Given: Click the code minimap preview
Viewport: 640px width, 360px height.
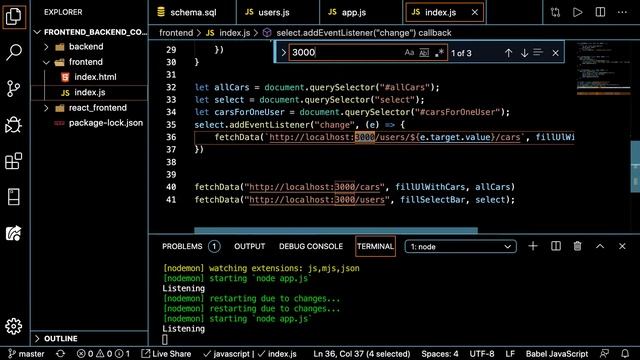Looking at the screenshot, I should pyautogui.click(x=603, y=69).
